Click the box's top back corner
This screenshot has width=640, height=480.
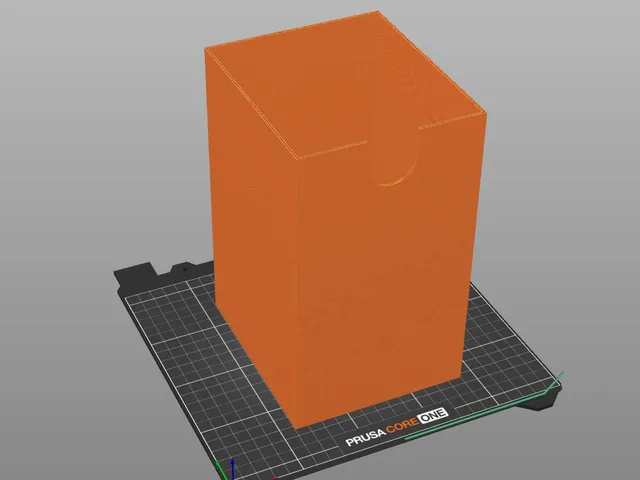pyautogui.click(x=378, y=11)
